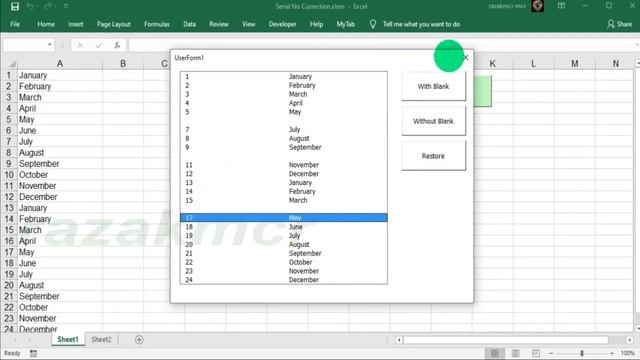
Task: Select column N header
Action: pos(616,64)
